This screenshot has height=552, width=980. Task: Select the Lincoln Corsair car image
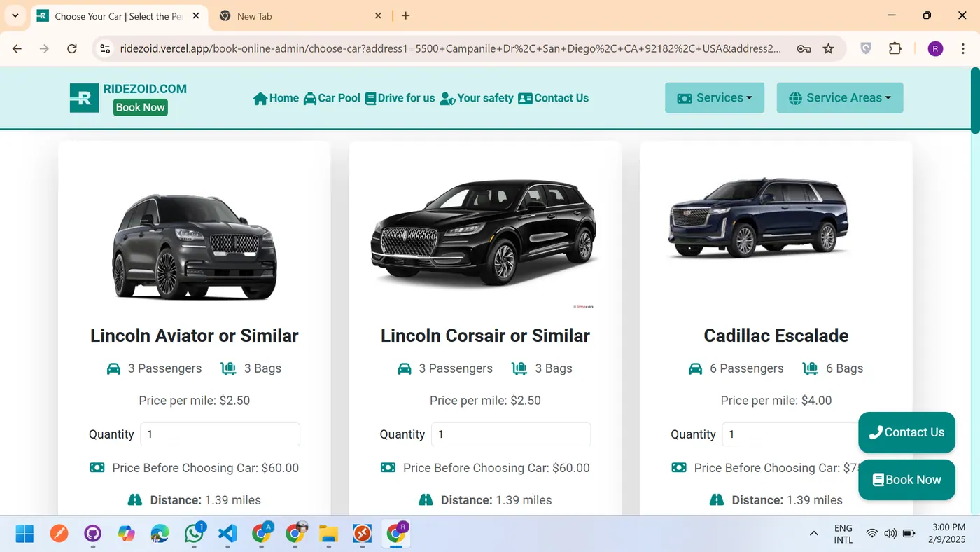click(485, 233)
